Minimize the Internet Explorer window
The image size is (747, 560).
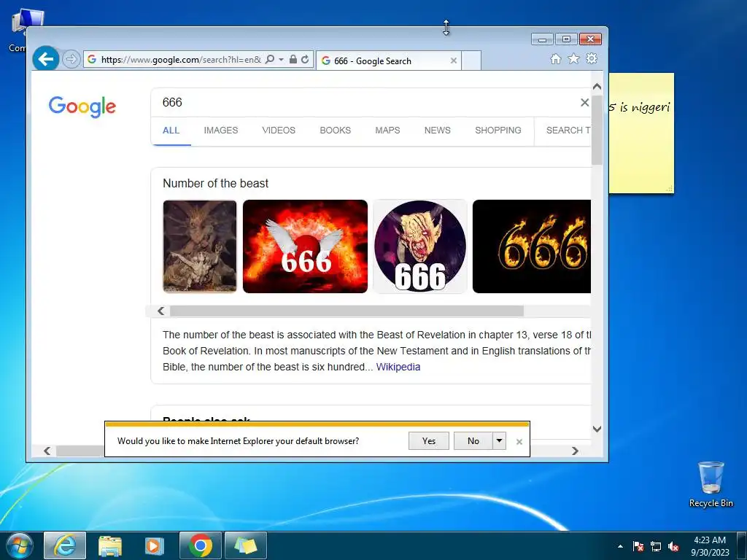click(542, 39)
